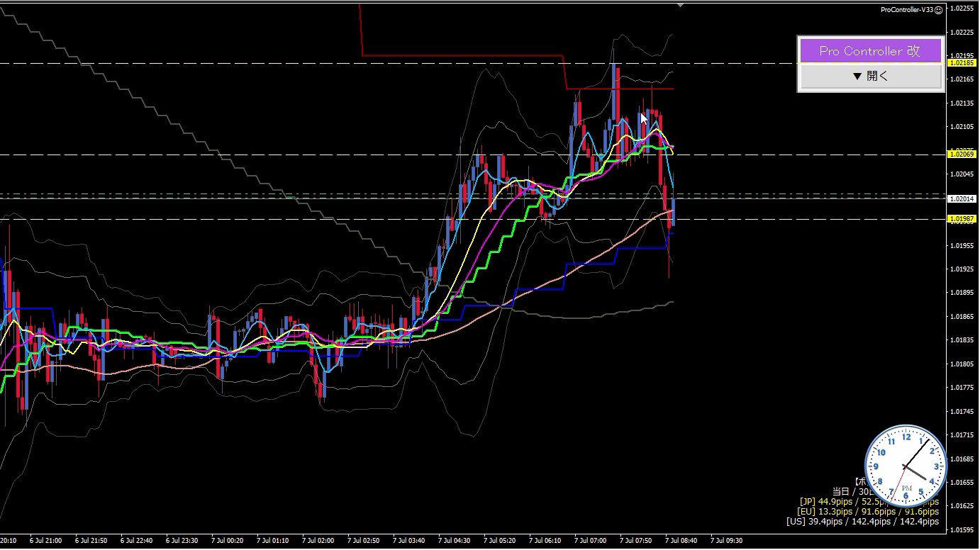The image size is (980, 550).
Task: Click the 7 Jul 06:10 time label
Action: coord(545,541)
